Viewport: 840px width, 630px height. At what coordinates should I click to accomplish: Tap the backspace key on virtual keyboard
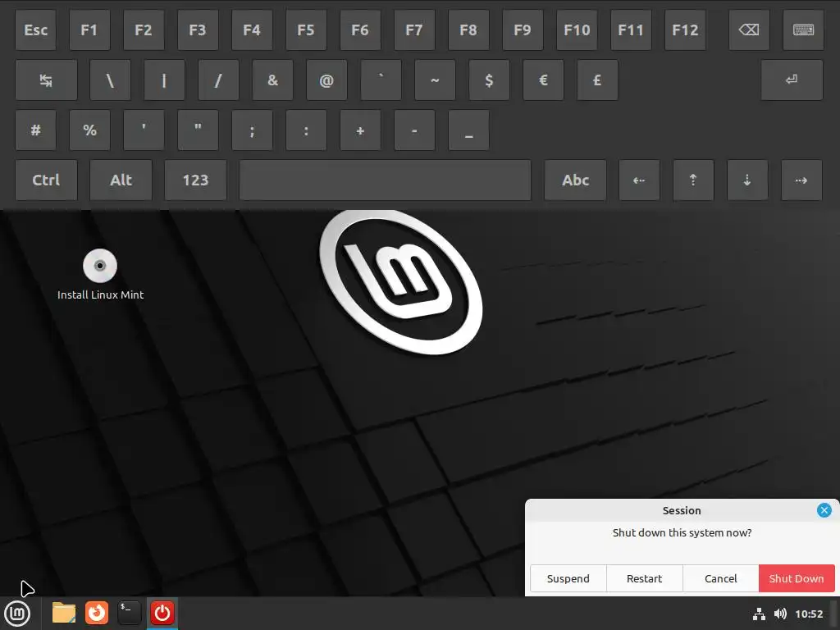749,30
